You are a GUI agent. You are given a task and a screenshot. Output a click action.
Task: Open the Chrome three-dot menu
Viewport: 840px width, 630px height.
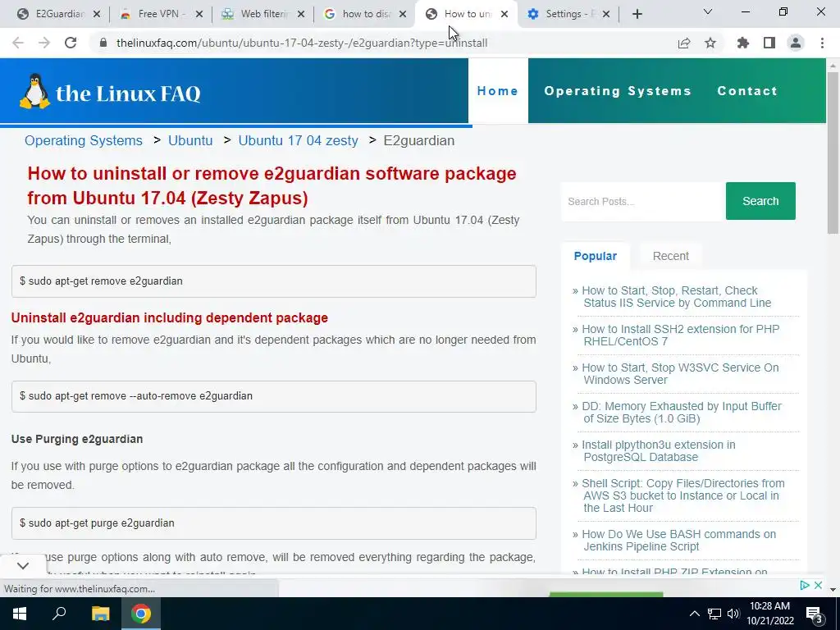(x=822, y=43)
